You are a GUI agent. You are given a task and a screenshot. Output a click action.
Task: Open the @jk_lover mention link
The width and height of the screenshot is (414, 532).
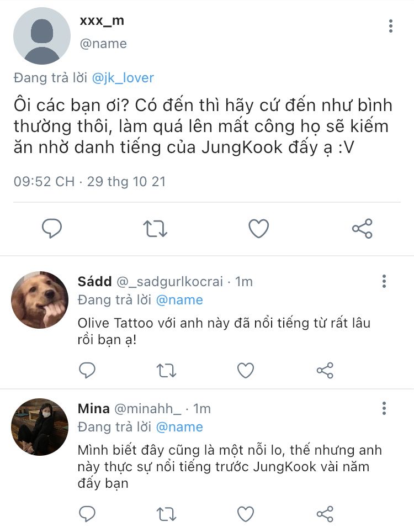(123, 78)
